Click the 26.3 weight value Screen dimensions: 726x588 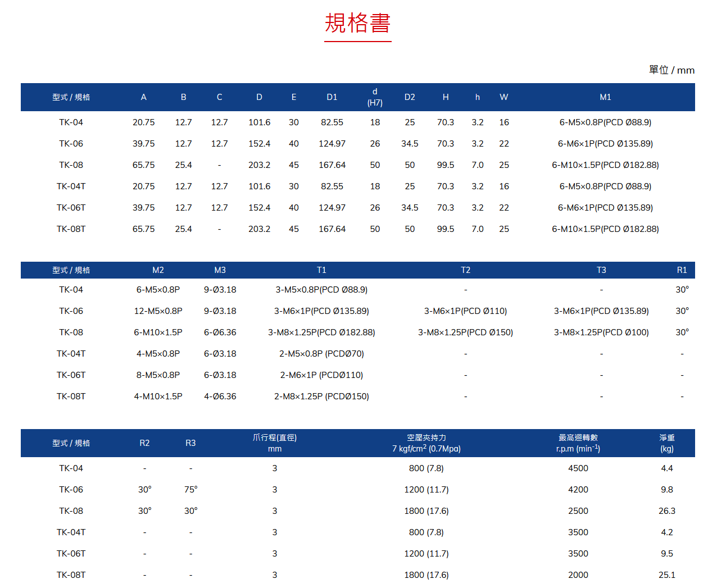coord(667,511)
